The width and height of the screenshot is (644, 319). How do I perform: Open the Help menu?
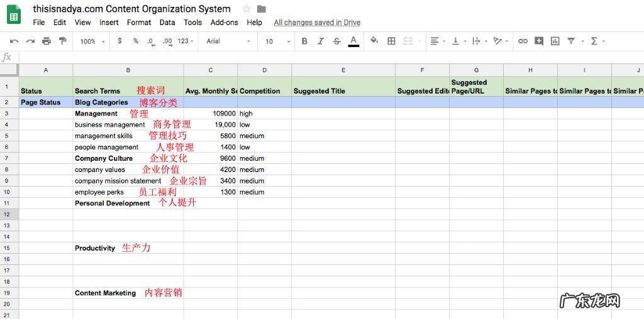(x=254, y=23)
